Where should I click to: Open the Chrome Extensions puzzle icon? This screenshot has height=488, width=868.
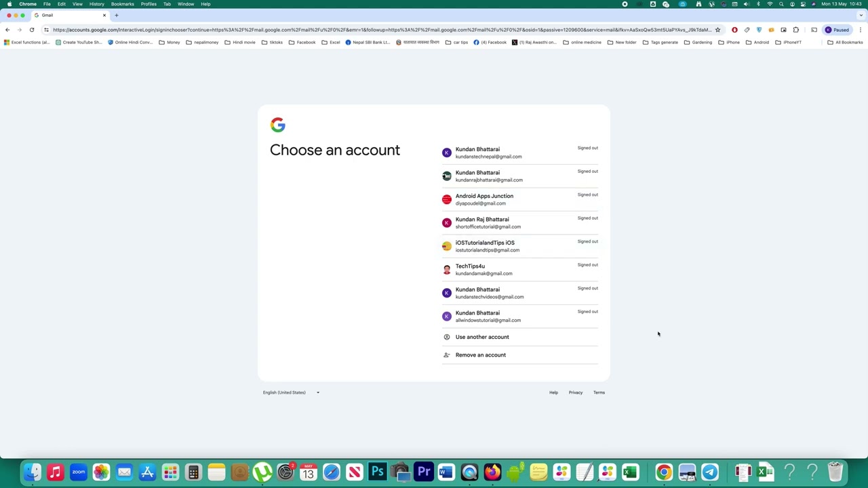(796, 30)
